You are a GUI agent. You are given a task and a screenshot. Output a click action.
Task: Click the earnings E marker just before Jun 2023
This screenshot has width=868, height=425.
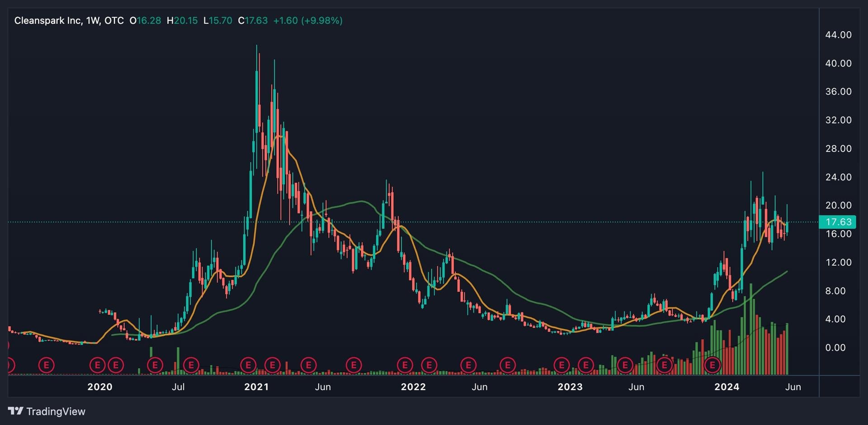[625, 365]
